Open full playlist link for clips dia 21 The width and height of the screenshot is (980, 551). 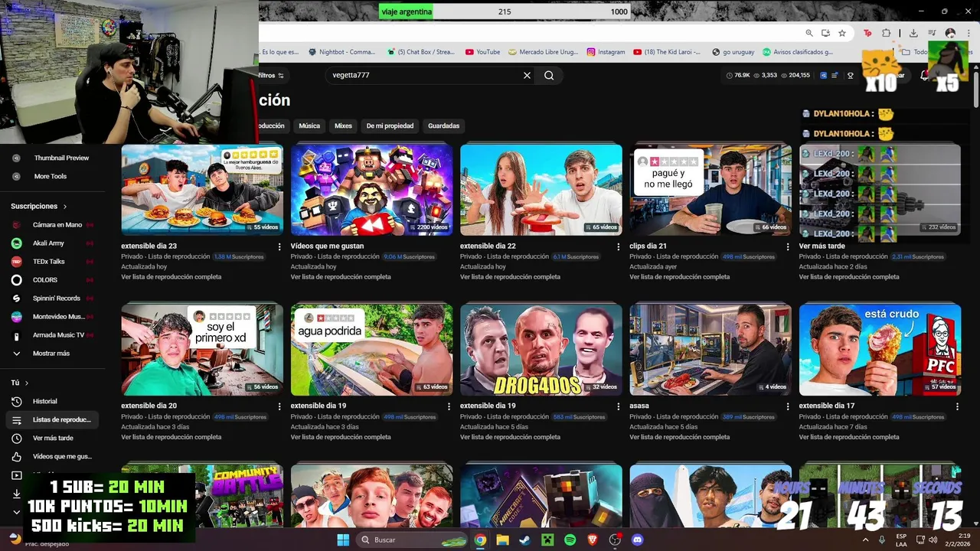point(680,277)
